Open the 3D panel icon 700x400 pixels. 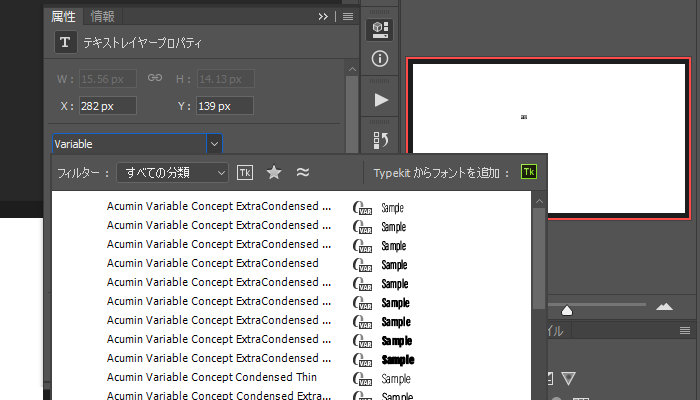[x=379, y=30]
